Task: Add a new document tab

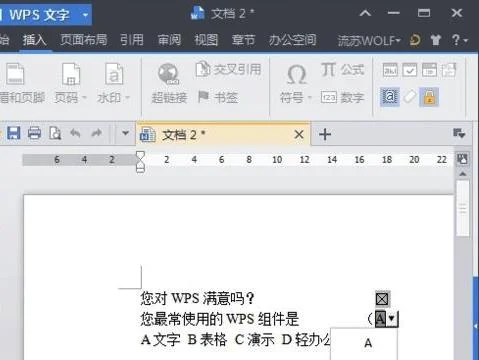Action: pyautogui.click(x=325, y=135)
